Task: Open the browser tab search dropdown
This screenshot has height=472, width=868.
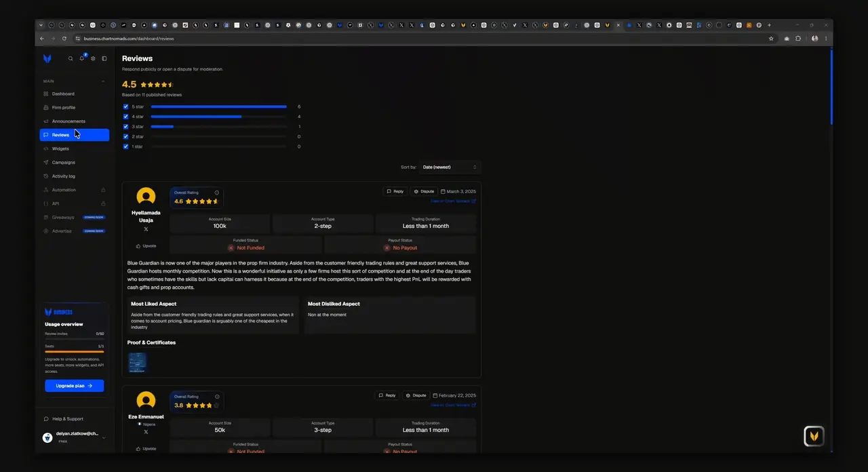Action: (x=41, y=25)
